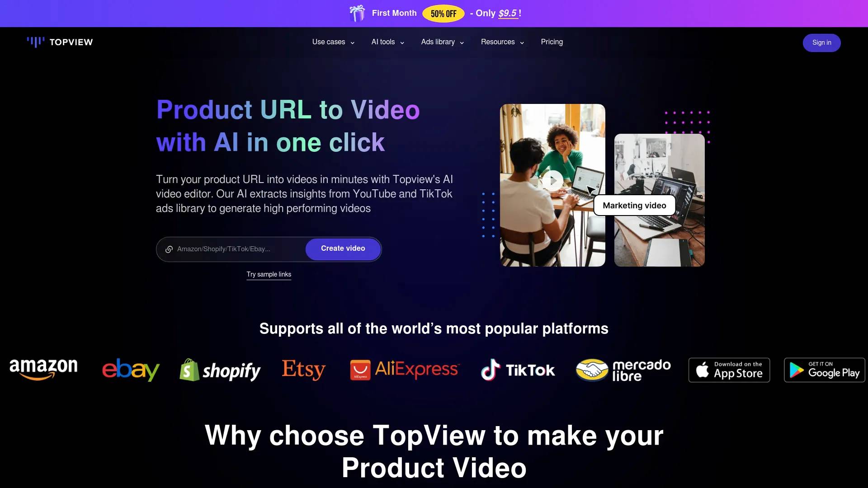This screenshot has height=488, width=868.
Task: Click the Try sample links hyperlink
Action: coord(269,274)
